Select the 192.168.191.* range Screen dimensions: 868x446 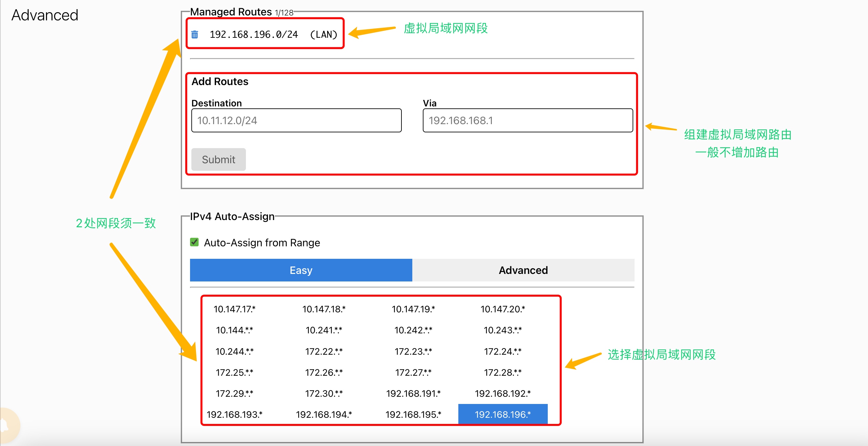tap(413, 393)
